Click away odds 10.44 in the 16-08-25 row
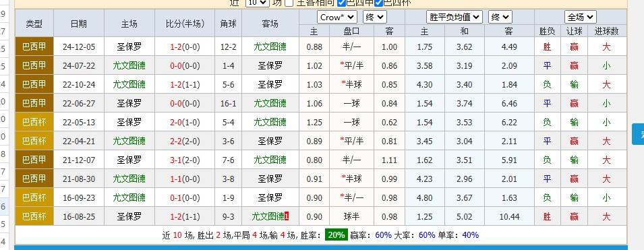Viewport: 644px width, 250px height. [509, 217]
